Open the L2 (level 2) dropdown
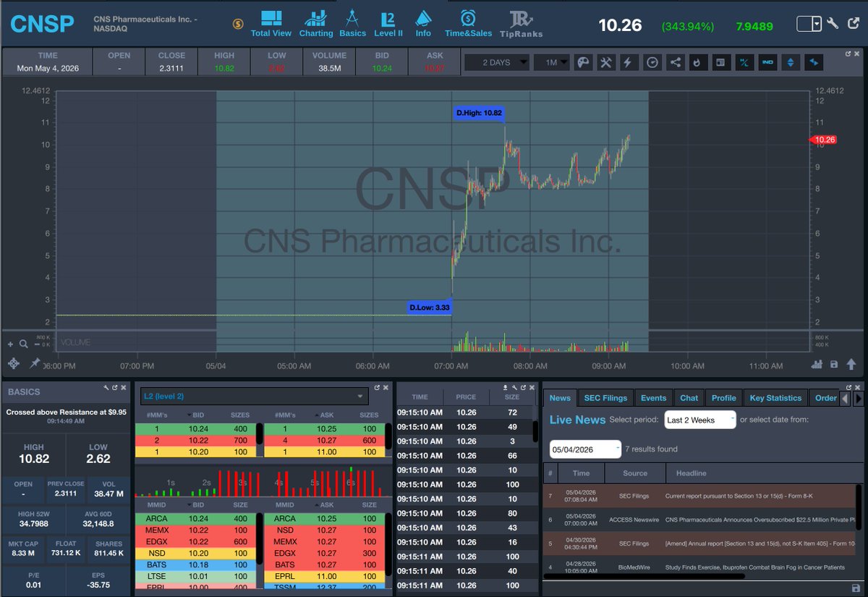 click(254, 396)
